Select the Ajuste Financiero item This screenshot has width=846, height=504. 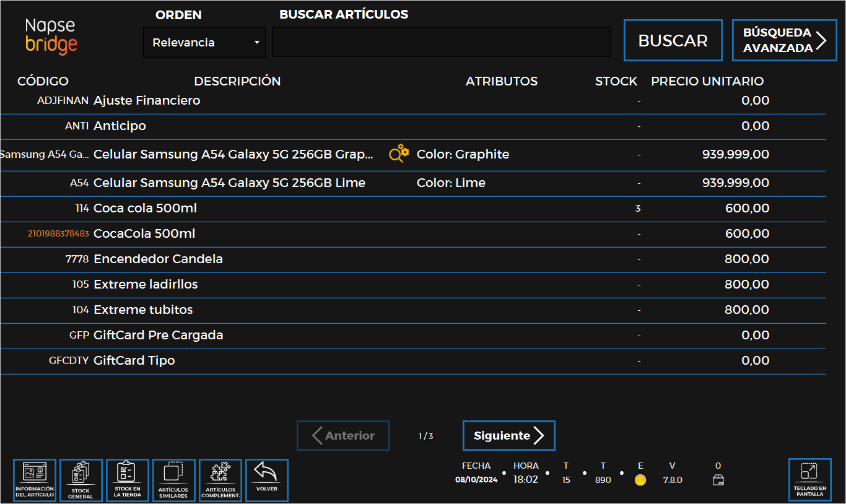click(147, 100)
